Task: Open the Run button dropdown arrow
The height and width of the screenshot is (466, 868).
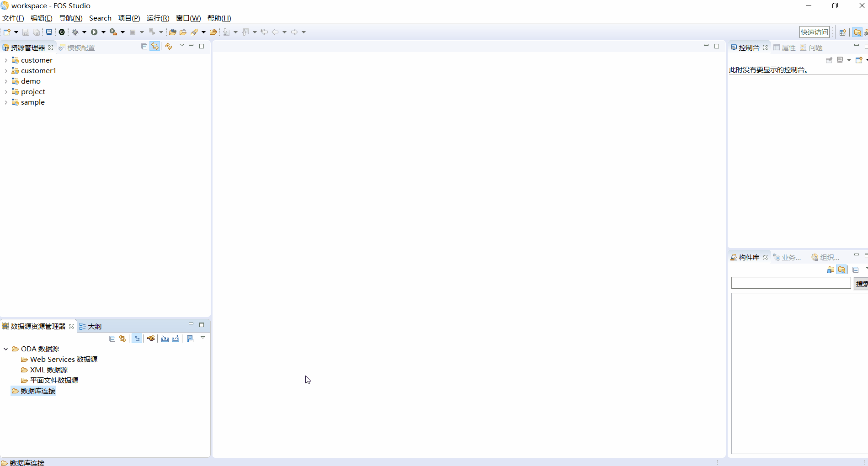Action: coord(103,32)
